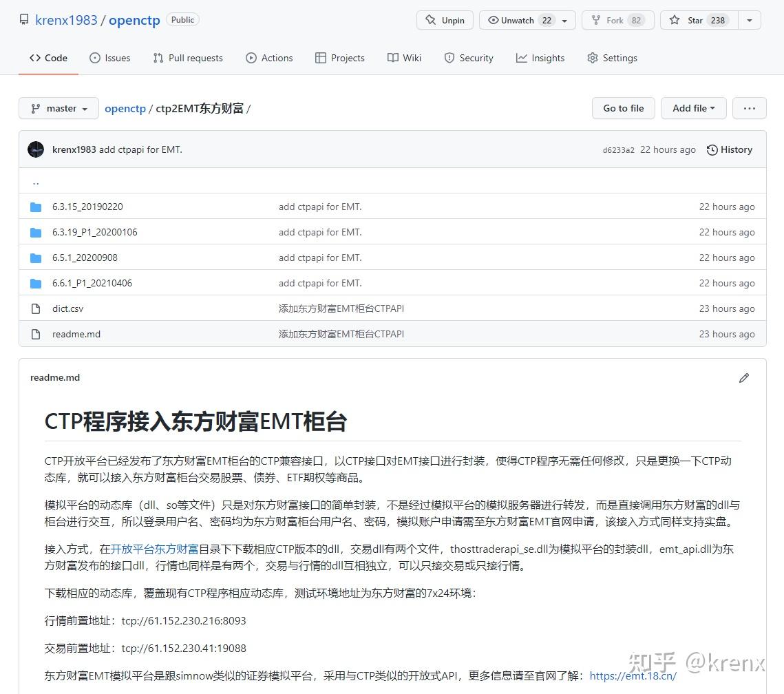Select the master branch icon
The width and height of the screenshot is (784, 694).
35,108
